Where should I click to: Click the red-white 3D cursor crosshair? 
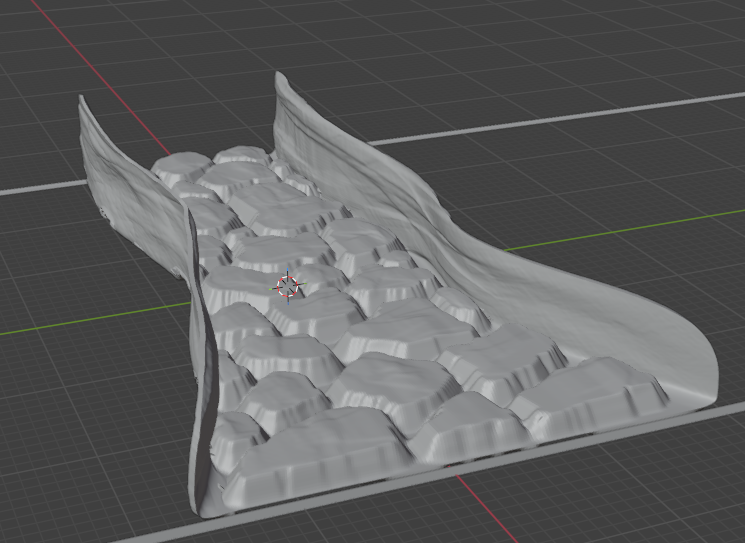pos(287,286)
